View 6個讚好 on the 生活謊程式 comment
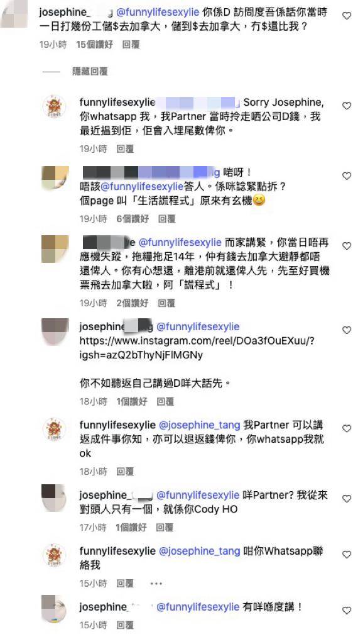 pos(133,219)
